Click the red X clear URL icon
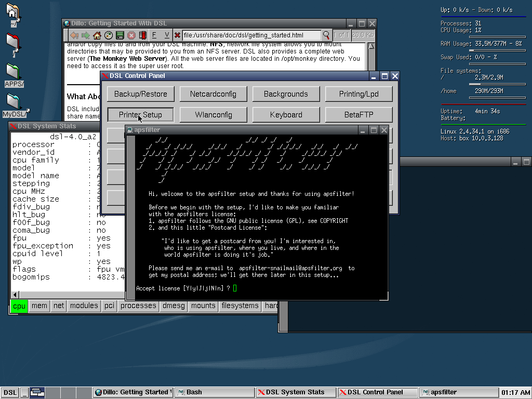 pos(177,35)
